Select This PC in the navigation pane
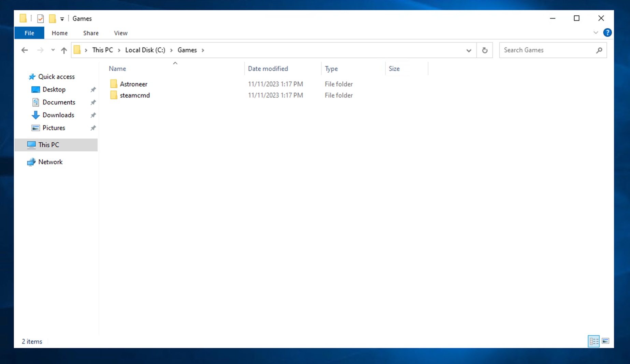The image size is (630, 364). click(x=56, y=145)
